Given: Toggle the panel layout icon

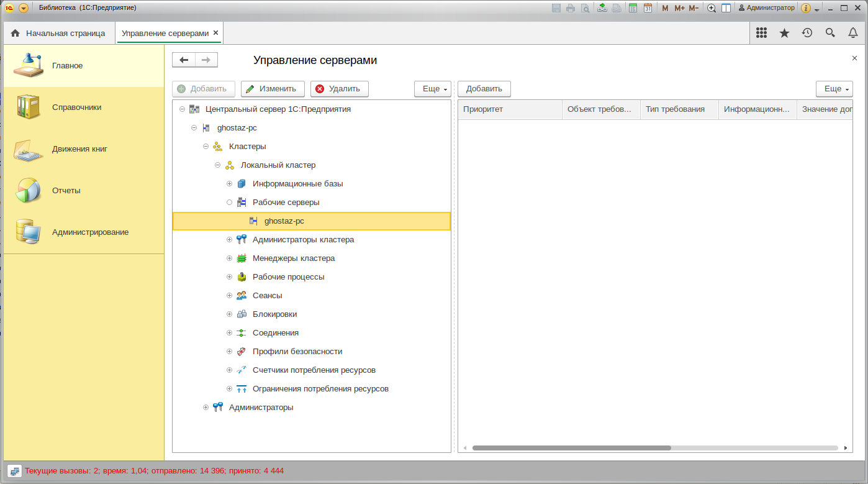Looking at the screenshot, I should coord(726,8).
